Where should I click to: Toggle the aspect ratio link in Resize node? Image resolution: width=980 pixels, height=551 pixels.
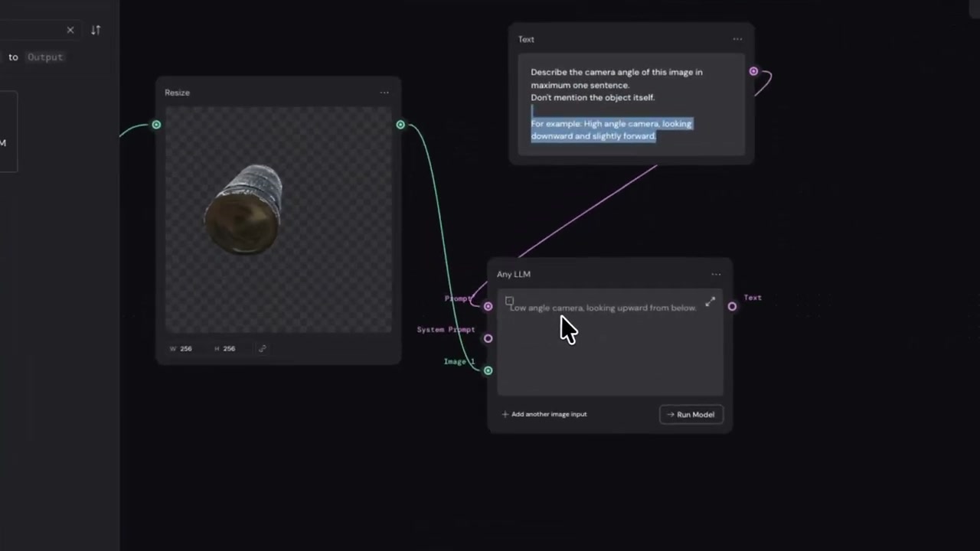[263, 348]
